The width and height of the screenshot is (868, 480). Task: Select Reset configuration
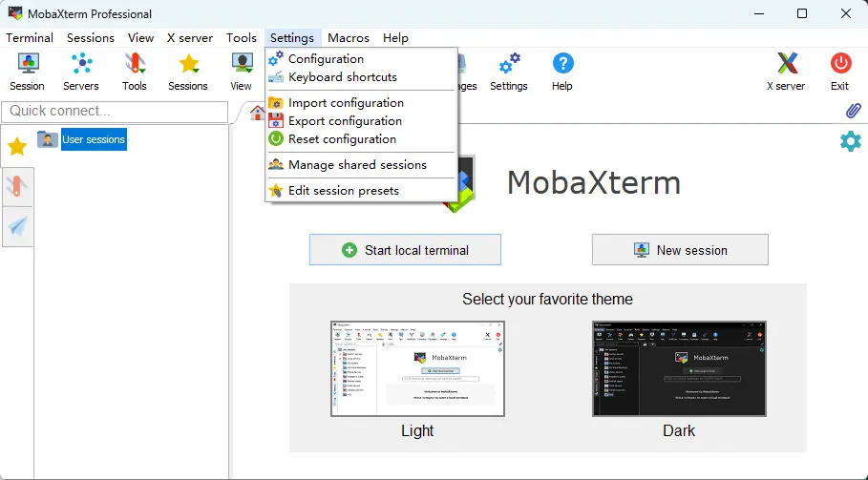pos(362,139)
